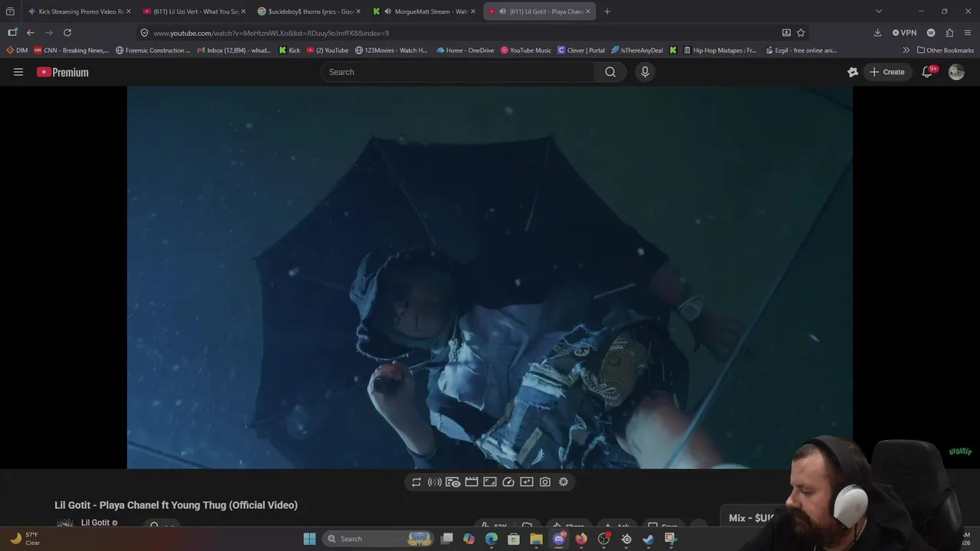Open browser extensions puzzle icon

(x=949, y=33)
